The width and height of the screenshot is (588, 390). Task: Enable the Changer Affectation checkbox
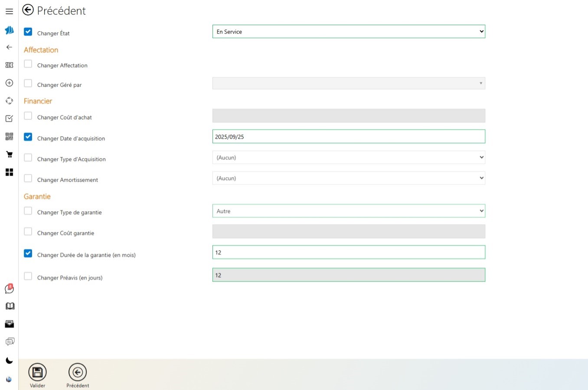coord(28,64)
